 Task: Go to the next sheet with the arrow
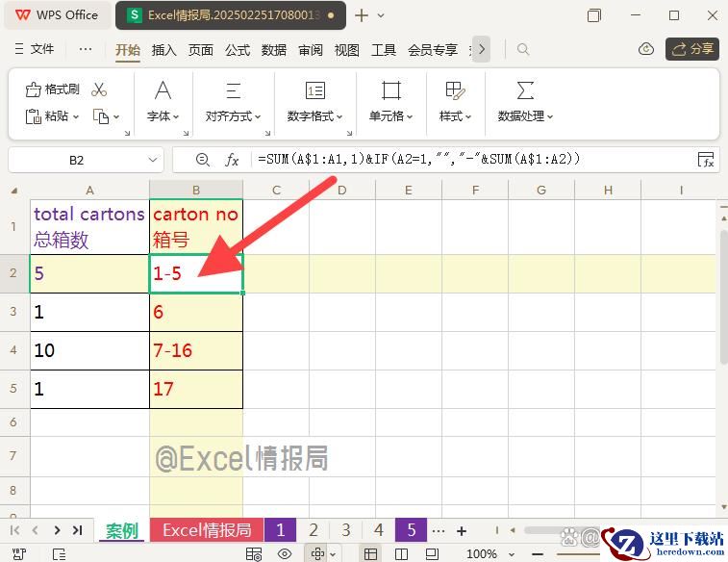[x=57, y=530]
